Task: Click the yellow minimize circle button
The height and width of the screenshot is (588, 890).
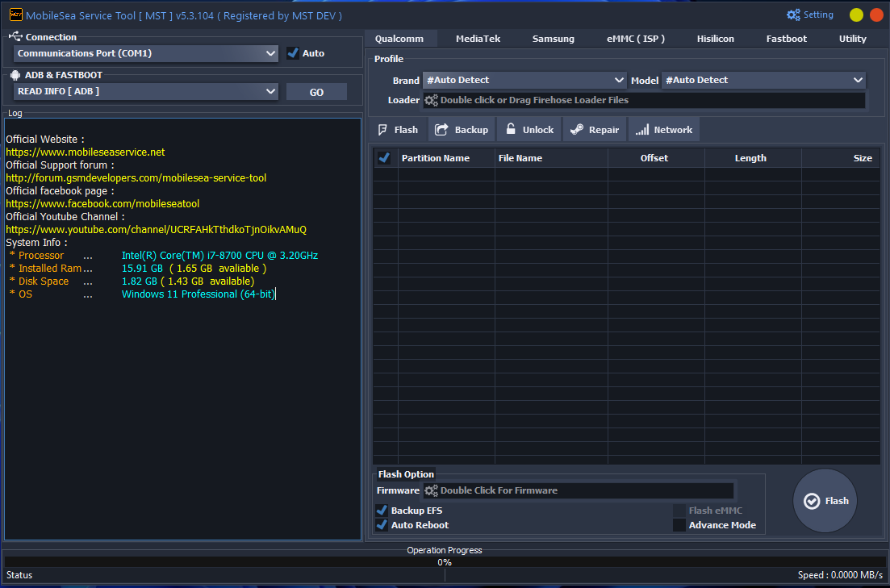Action: click(856, 15)
